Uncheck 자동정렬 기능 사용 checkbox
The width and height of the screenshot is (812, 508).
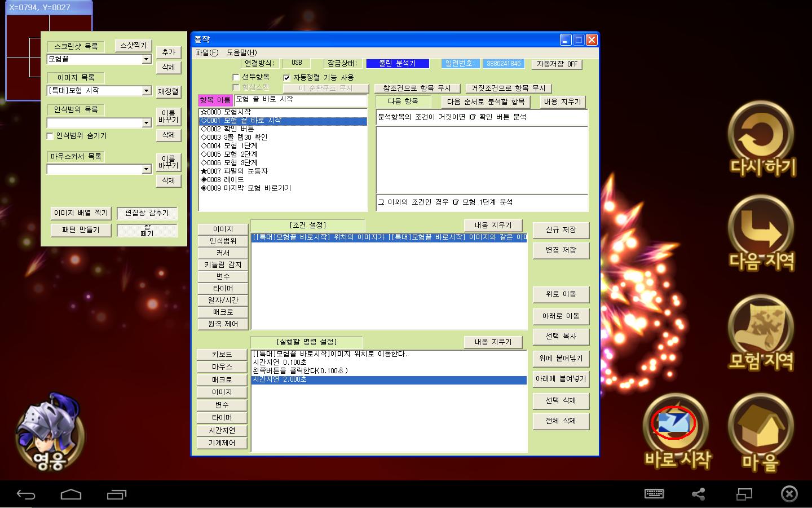(286, 78)
